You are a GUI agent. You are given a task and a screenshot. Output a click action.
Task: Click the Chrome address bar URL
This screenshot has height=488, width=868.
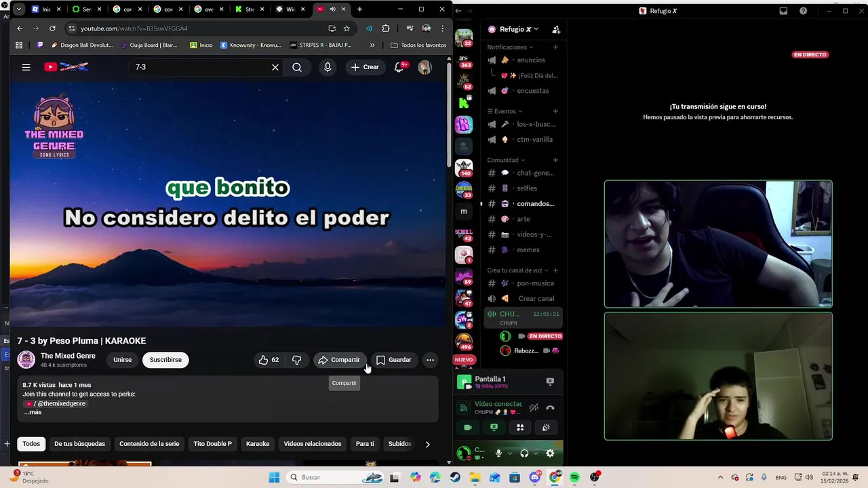click(x=134, y=28)
